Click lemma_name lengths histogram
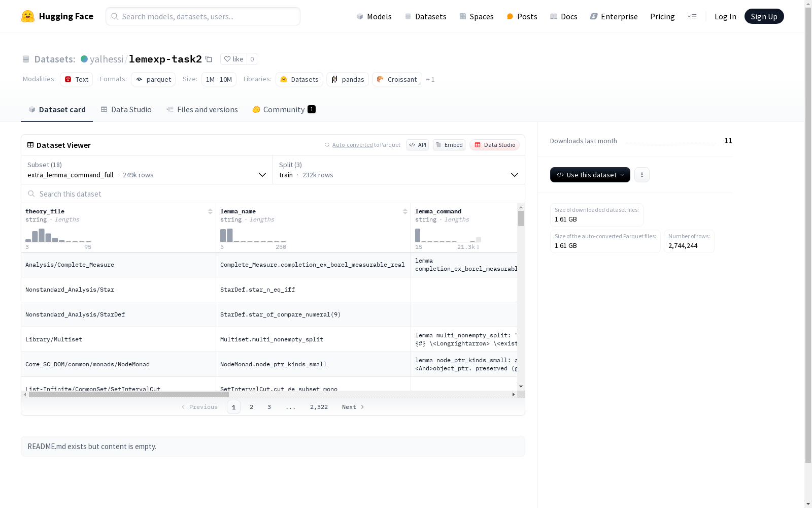This screenshot has width=812, height=508. point(253,235)
